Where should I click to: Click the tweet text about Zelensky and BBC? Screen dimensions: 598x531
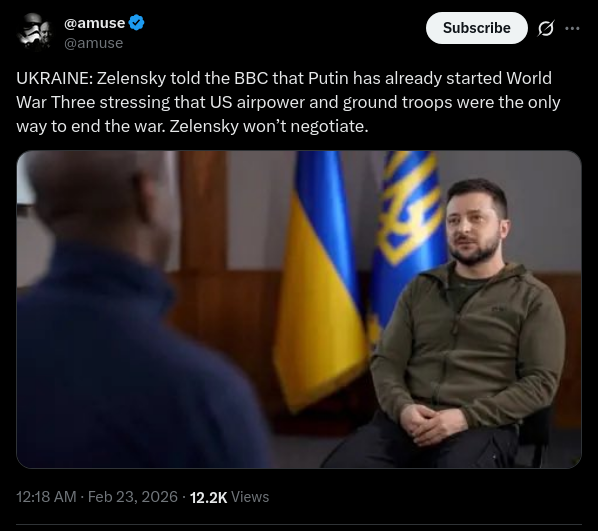(288, 102)
